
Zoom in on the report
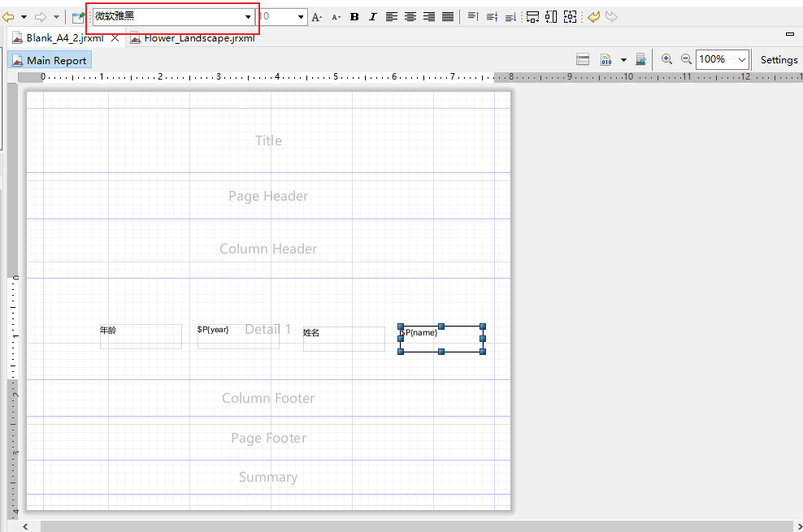point(666,59)
